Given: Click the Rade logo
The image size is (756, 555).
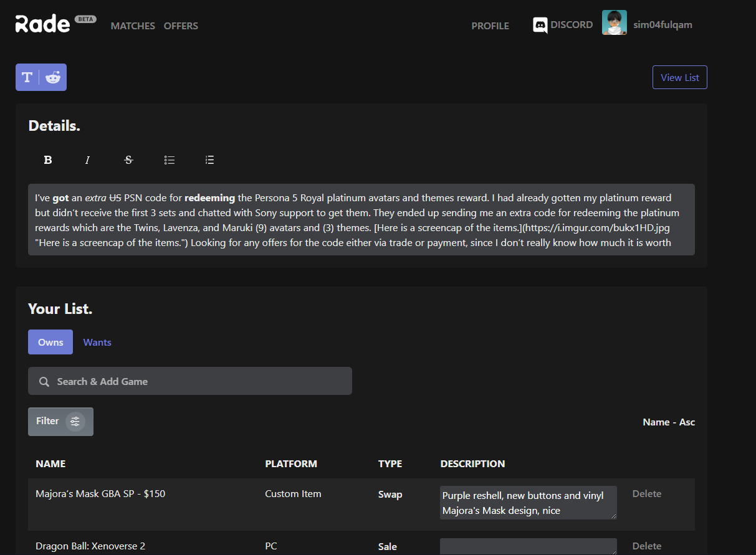Looking at the screenshot, I should [42, 23].
